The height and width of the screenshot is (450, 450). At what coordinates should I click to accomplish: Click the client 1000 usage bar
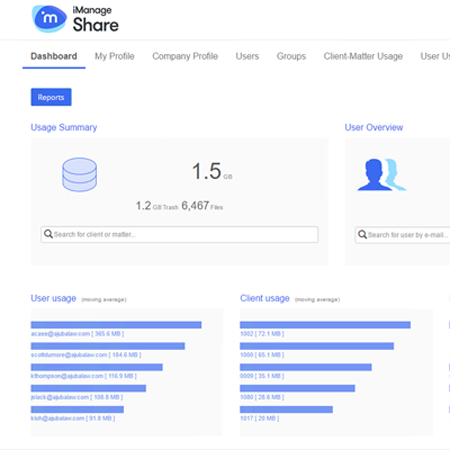point(317,346)
